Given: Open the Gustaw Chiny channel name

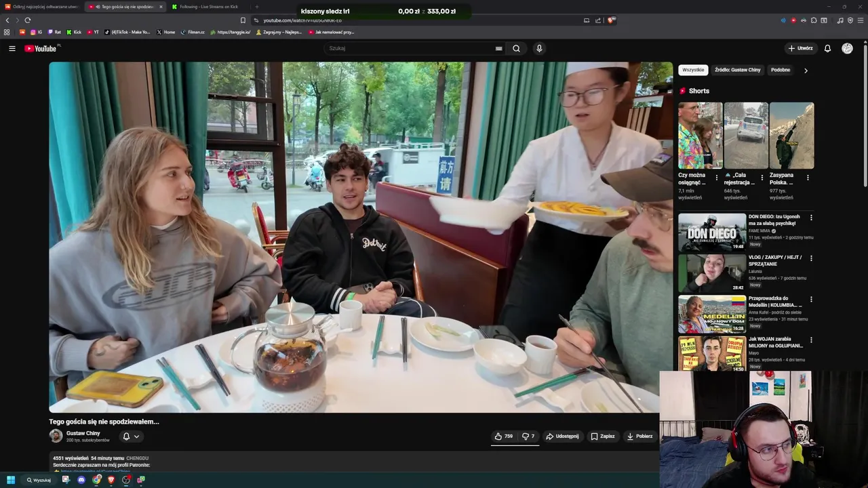Looking at the screenshot, I should click(83, 433).
